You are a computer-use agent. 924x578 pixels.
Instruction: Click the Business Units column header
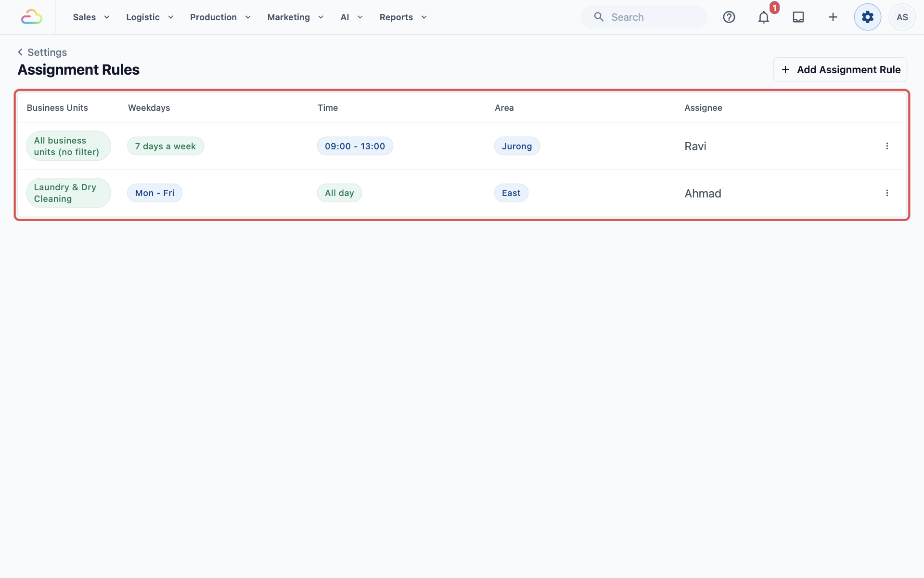click(57, 108)
